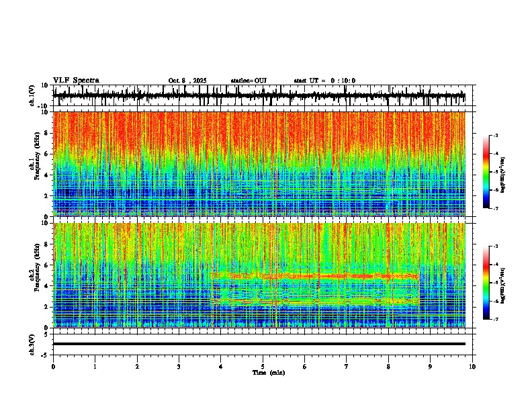The height and width of the screenshot is (411, 532).
Task: Click time-axis tick label "5"
Action: coord(263,367)
